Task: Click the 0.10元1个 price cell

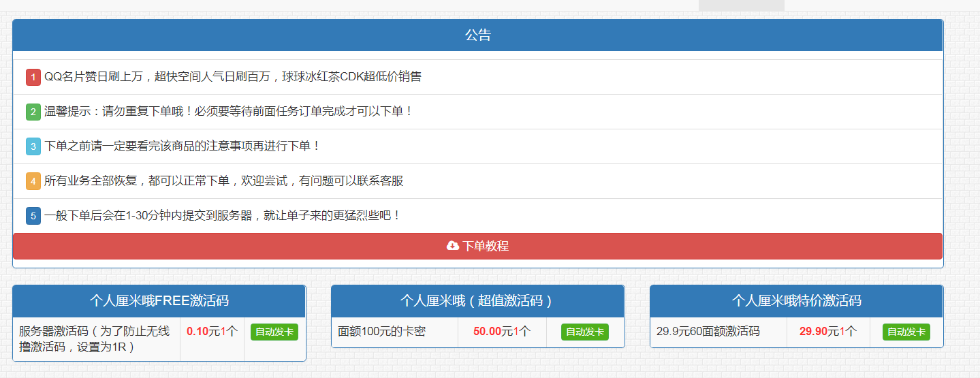Action: tap(212, 332)
